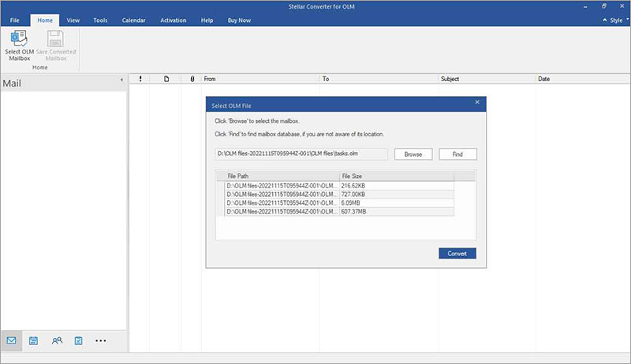This screenshot has height=364, width=631.
Task: Restore down the Stellar Converter window
Action: (604, 6)
